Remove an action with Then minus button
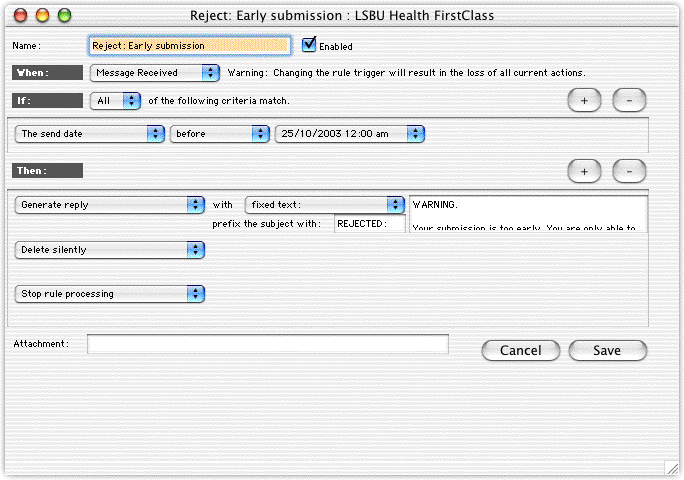The width and height of the screenshot is (684, 480). click(629, 171)
